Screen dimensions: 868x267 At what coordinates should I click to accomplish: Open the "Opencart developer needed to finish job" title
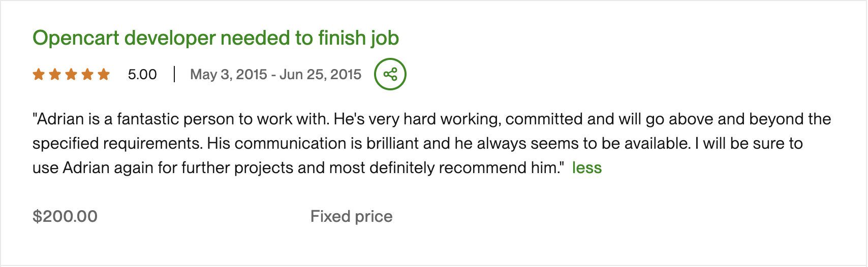pyautogui.click(x=215, y=38)
